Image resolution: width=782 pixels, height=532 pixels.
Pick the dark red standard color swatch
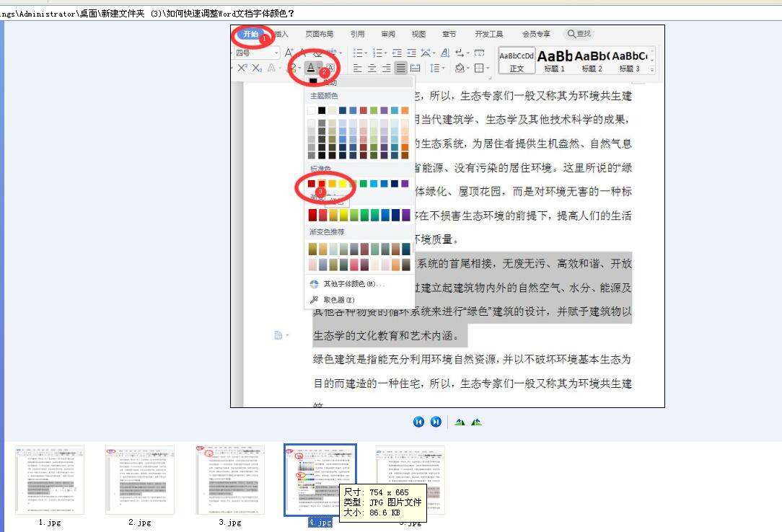311,184
